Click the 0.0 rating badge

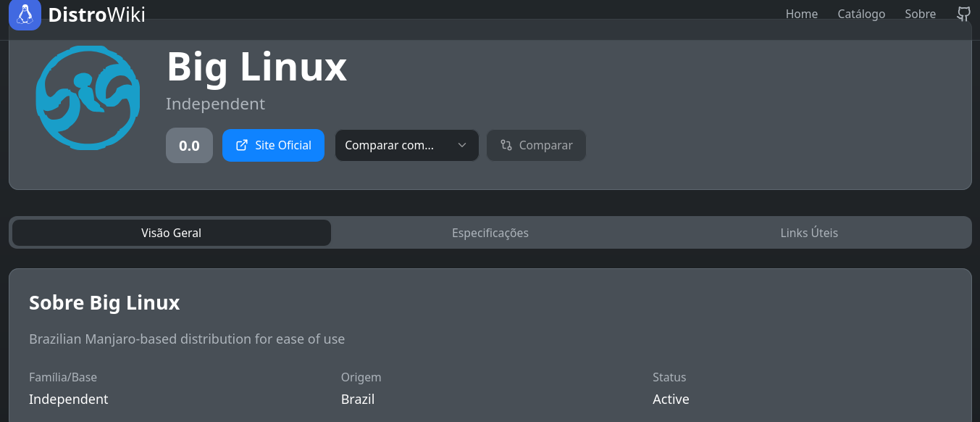(189, 145)
